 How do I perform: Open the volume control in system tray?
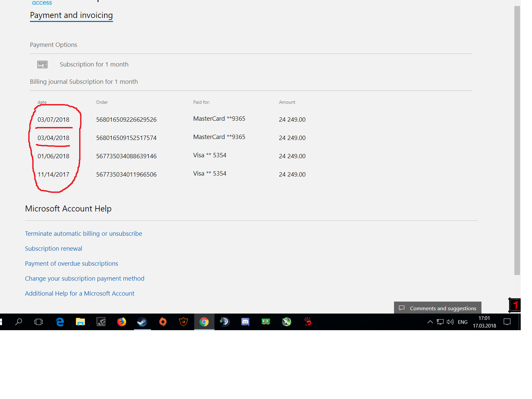pos(450,322)
